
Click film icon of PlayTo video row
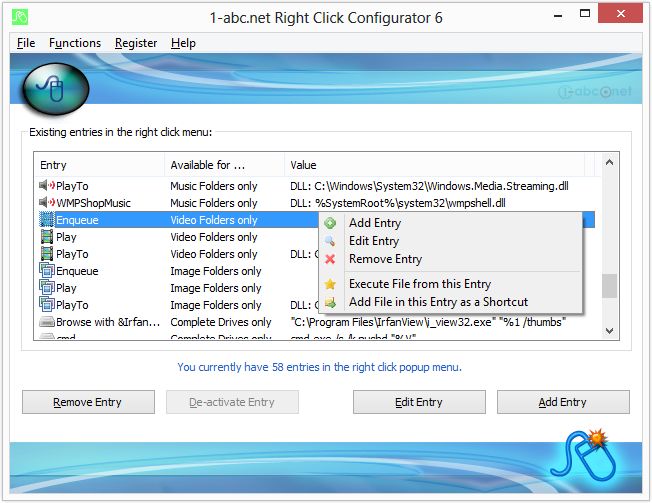[47, 254]
